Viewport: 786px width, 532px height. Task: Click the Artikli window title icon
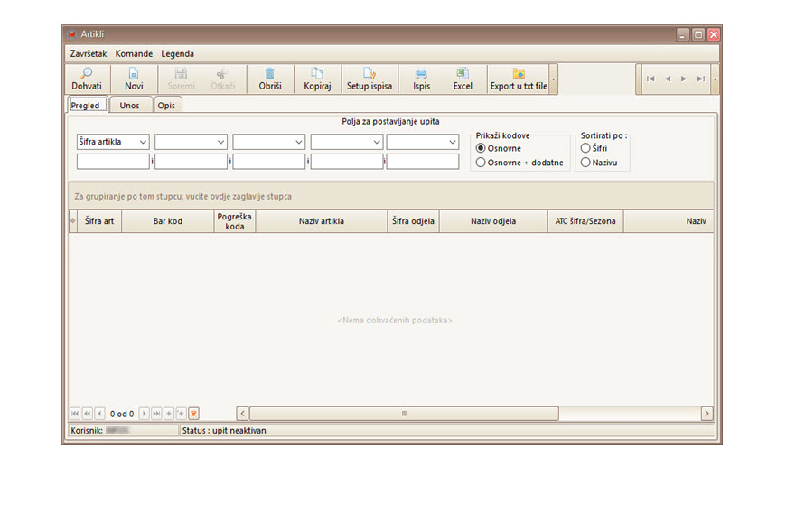71,34
